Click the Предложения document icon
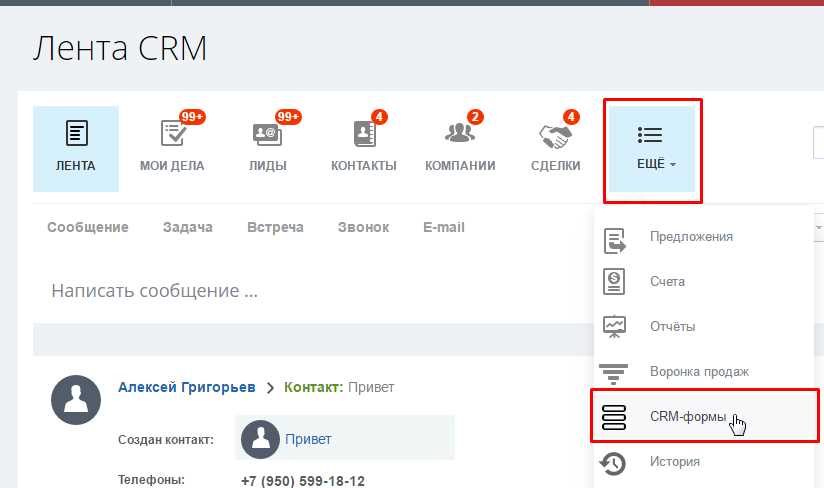Image resolution: width=824 pixels, height=488 pixels. (614, 241)
